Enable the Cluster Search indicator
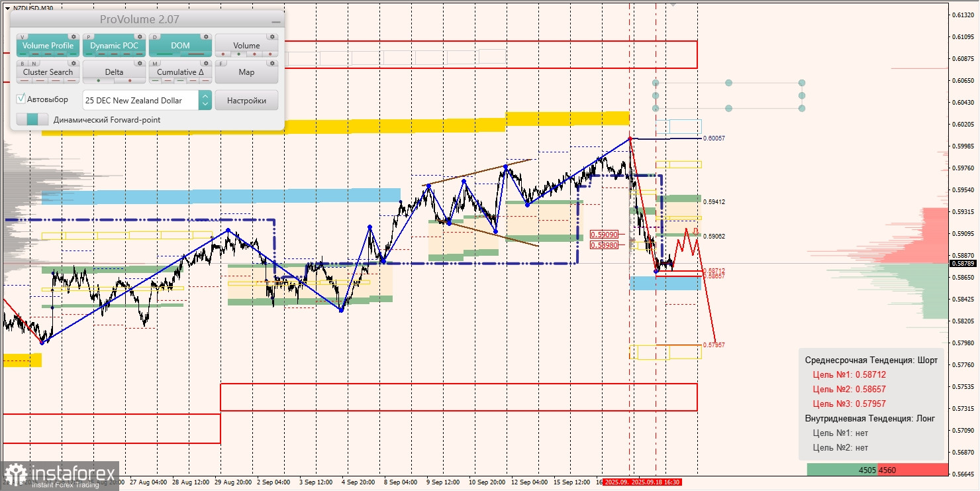 tap(48, 72)
